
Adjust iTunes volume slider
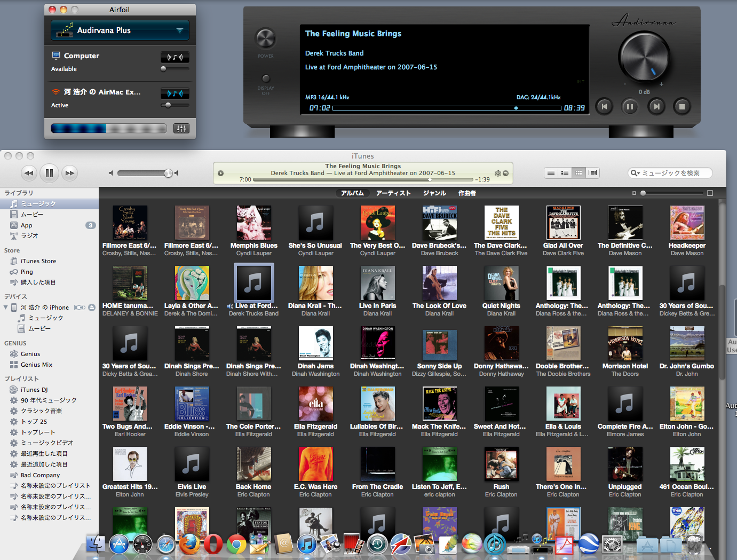[x=145, y=173]
